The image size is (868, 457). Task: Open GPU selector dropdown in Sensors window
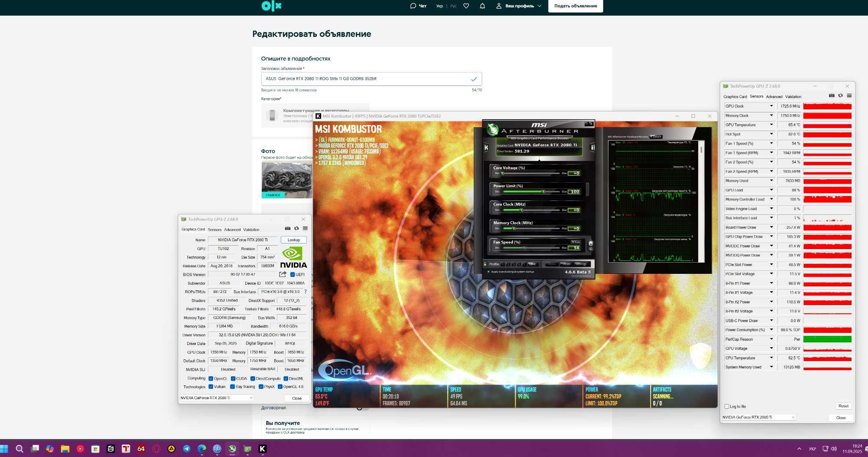tap(759, 418)
